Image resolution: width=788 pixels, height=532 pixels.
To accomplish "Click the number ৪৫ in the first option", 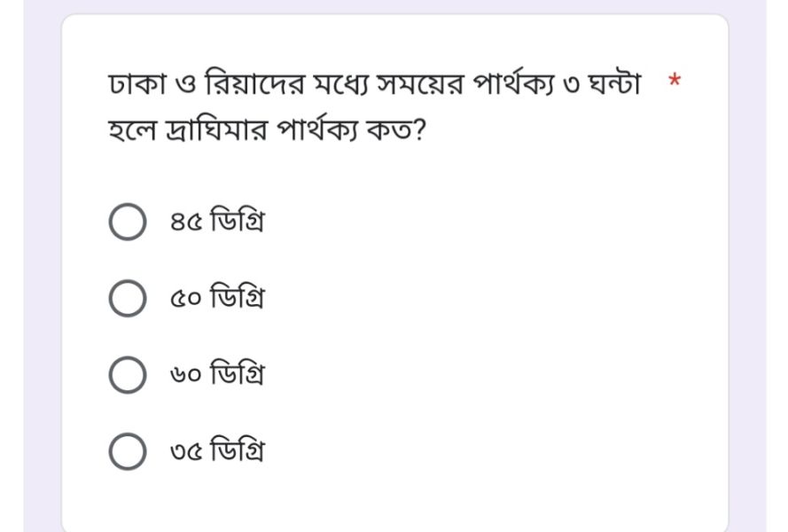I will point(185,223).
